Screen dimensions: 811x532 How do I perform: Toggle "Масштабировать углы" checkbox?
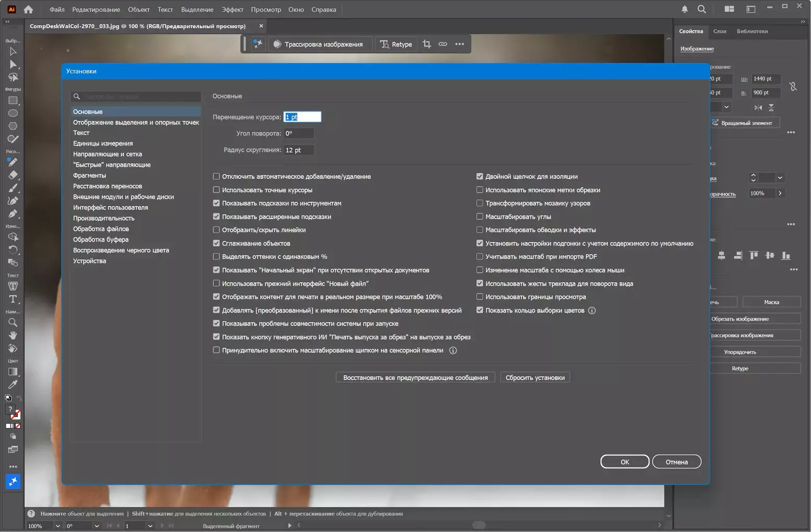click(480, 216)
